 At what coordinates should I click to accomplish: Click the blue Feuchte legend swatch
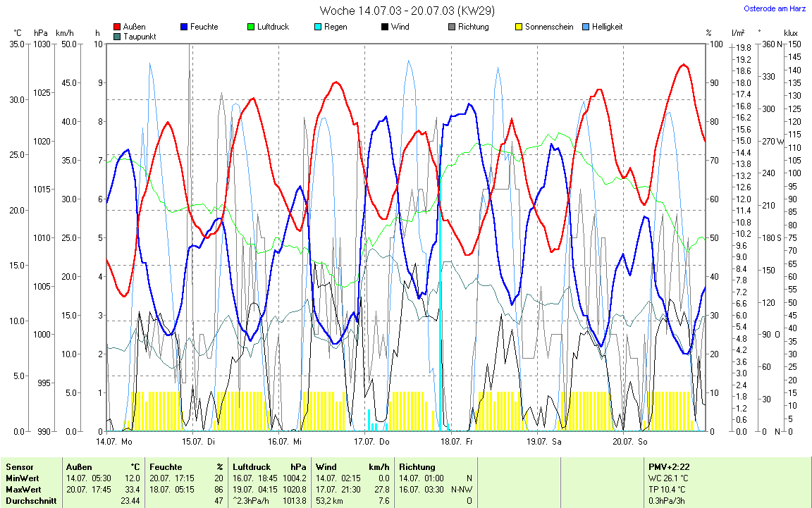(x=184, y=27)
